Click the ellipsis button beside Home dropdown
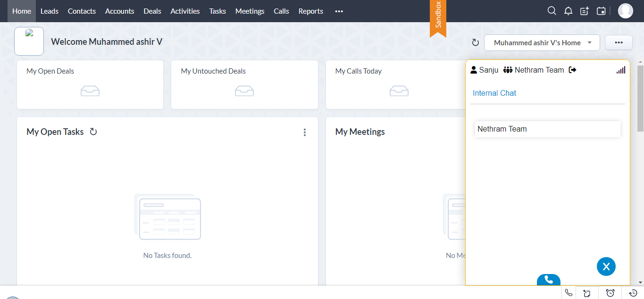 [x=619, y=43]
